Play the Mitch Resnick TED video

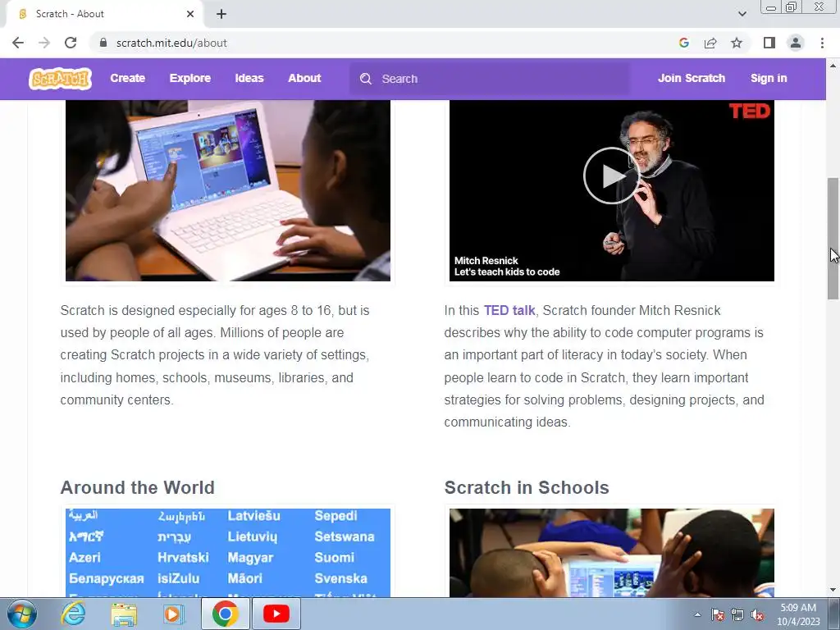[611, 176]
